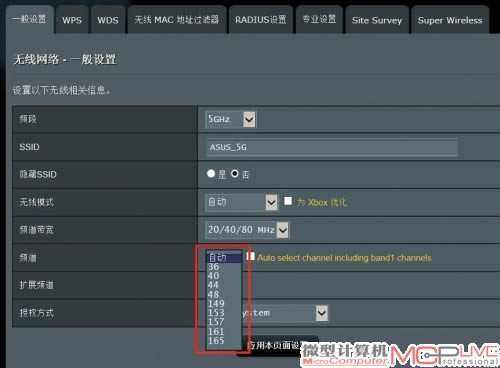Open the 无线 MAC 地址过滤器 tab

click(x=177, y=20)
